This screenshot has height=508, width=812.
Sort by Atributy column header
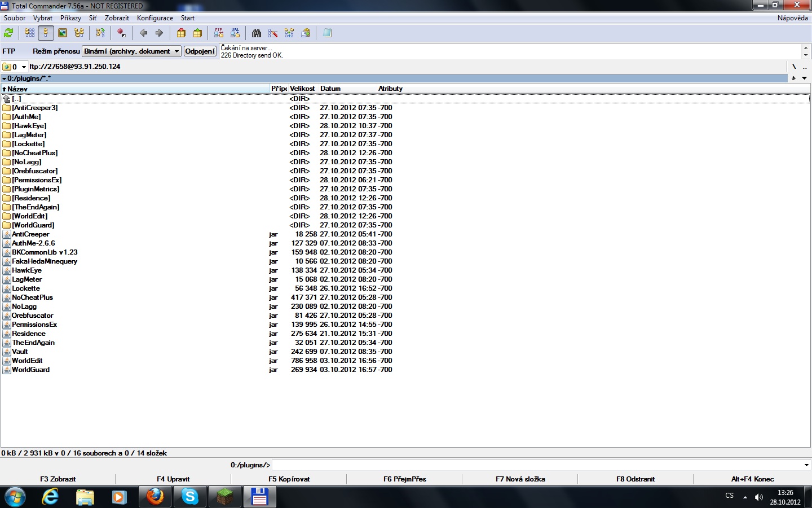coord(390,89)
